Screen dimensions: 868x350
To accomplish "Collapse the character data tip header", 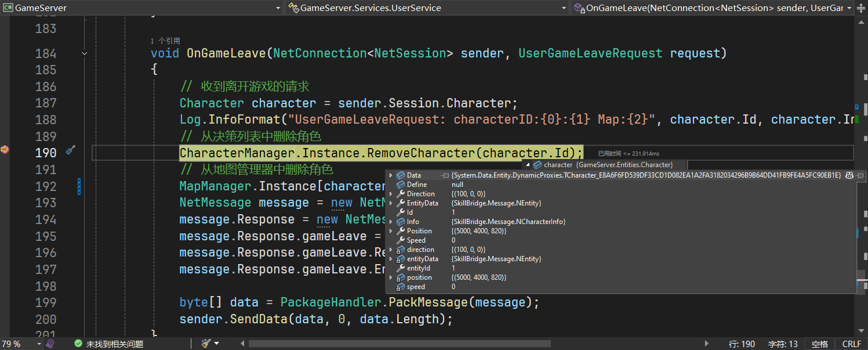I will point(528,165).
